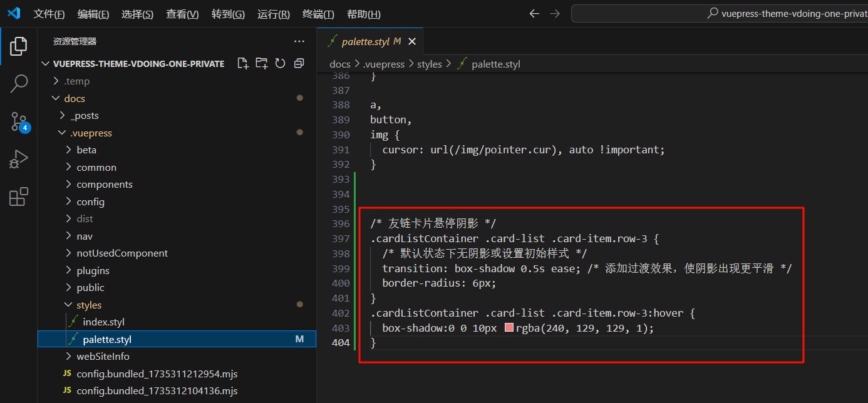Screen dimensions: 868x403
Task: Click the .vuepress breadcrumb segment
Action: click(384, 64)
